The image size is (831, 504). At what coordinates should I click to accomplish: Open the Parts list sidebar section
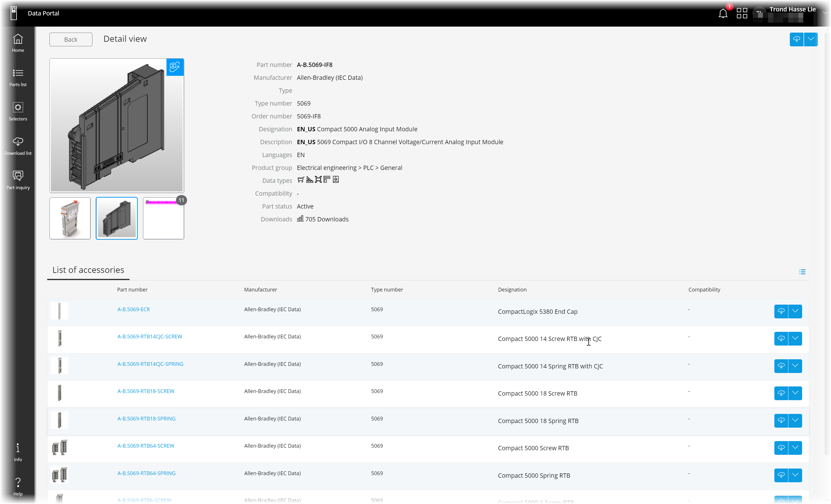click(x=18, y=77)
